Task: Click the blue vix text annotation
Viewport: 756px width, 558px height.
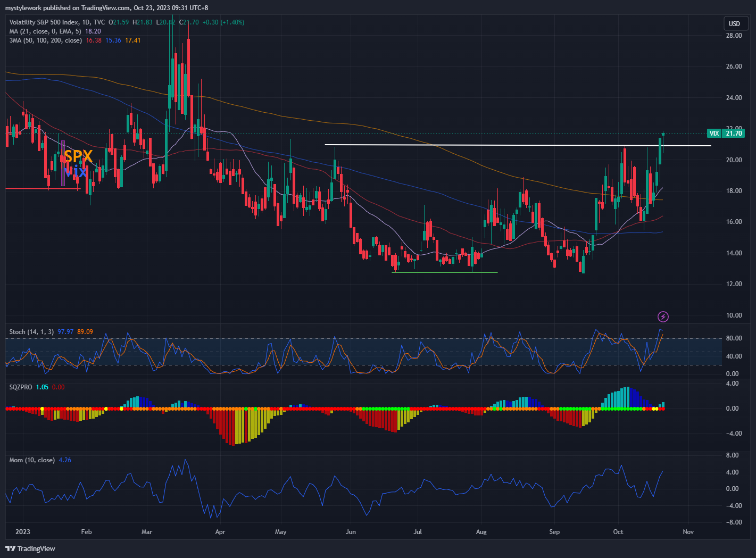Action: coord(76,171)
